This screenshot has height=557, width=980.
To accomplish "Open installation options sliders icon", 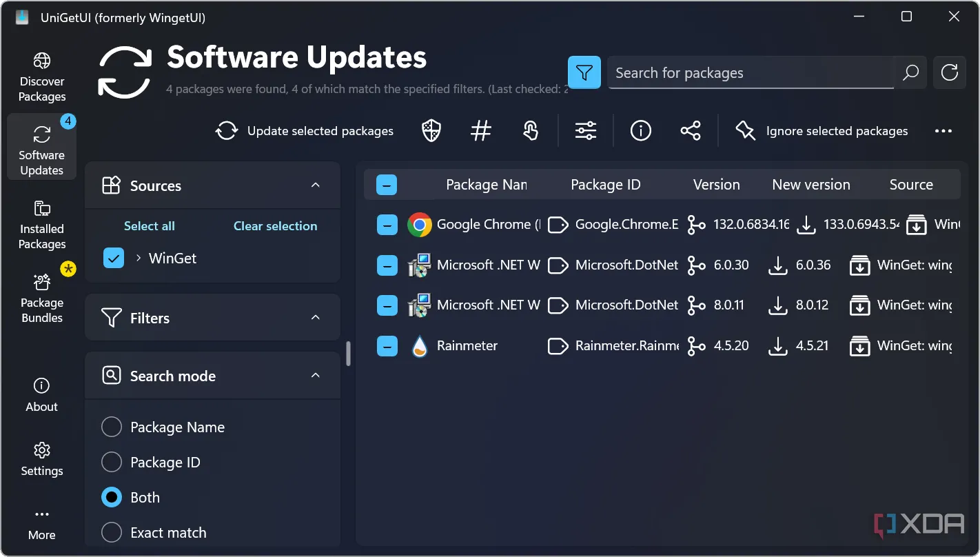I will [586, 131].
